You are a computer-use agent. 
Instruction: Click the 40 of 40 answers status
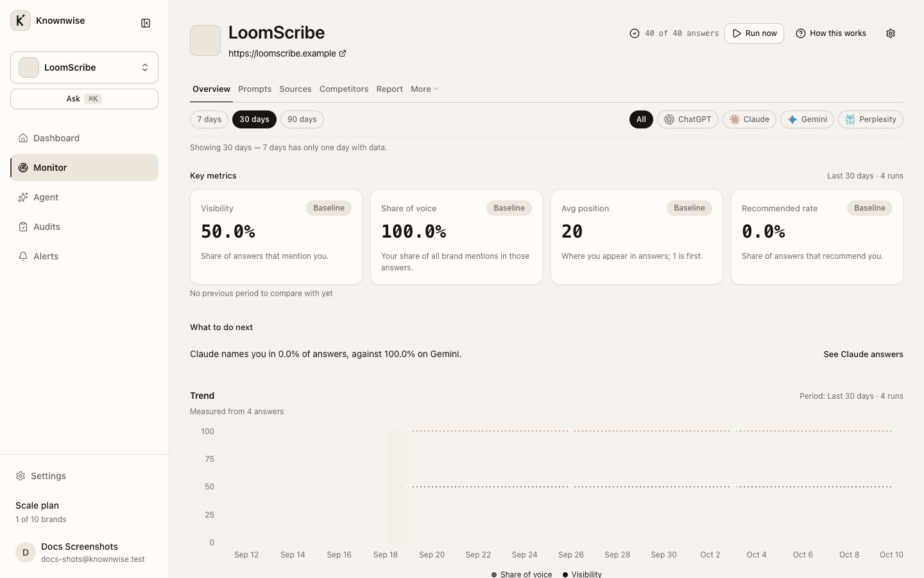coord(674,33)
